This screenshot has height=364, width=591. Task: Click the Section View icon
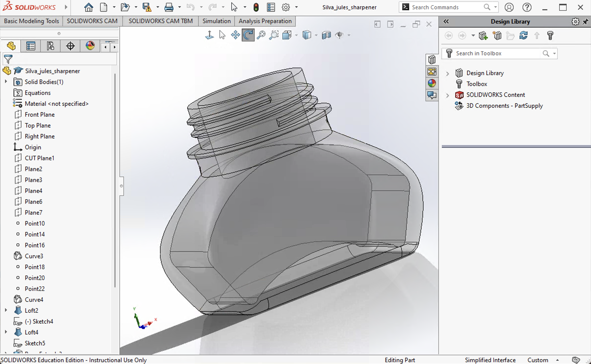(x=326, y=35)
